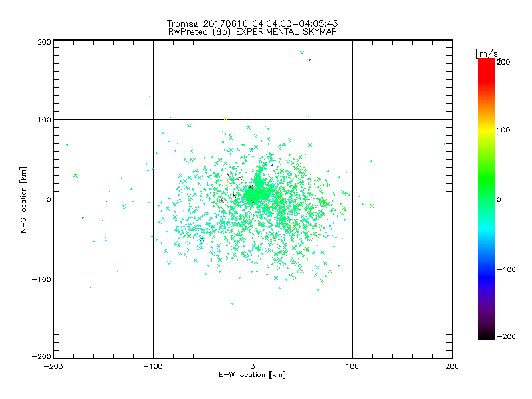The image size is (532, 399).
Task: Click the colorbar '-100' label
Action: (506, 269)
